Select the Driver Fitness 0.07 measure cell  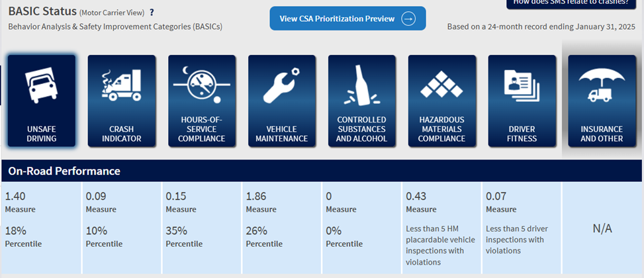[522, 202]
